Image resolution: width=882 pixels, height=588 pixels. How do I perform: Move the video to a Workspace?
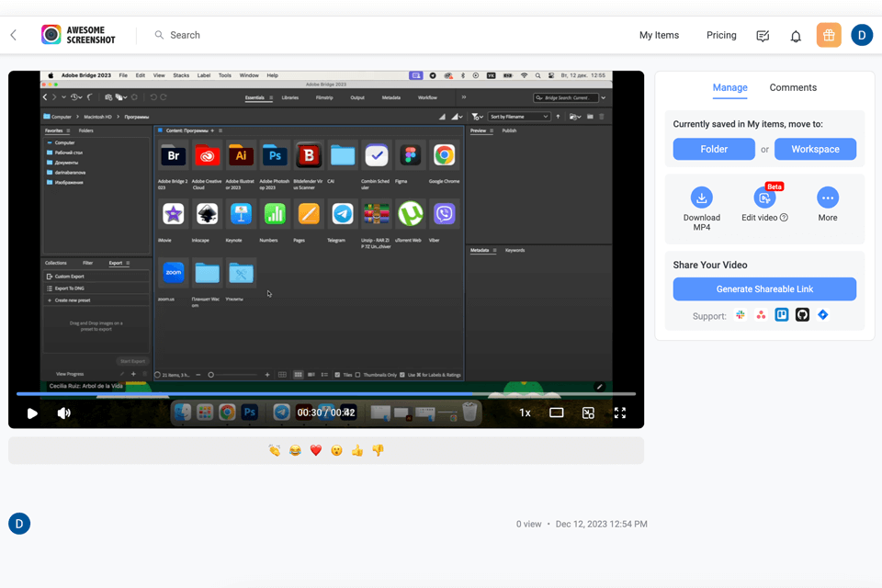(x=815, y=149)
